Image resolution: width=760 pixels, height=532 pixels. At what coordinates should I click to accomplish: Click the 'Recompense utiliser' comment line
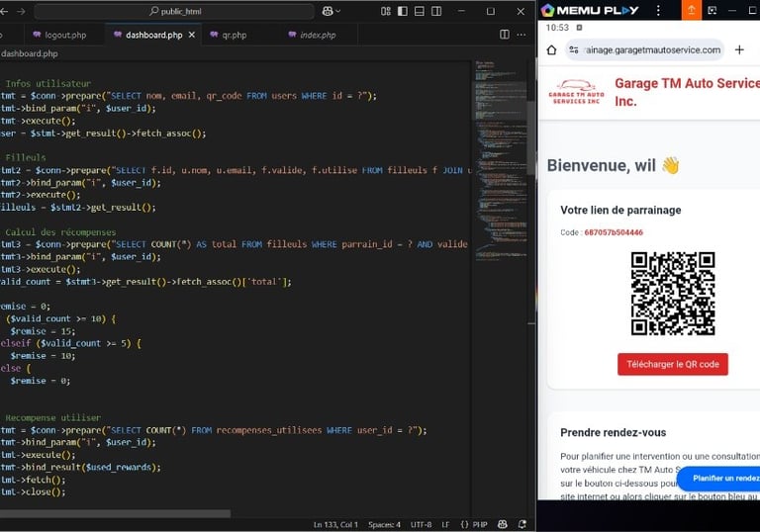point(52,417)
